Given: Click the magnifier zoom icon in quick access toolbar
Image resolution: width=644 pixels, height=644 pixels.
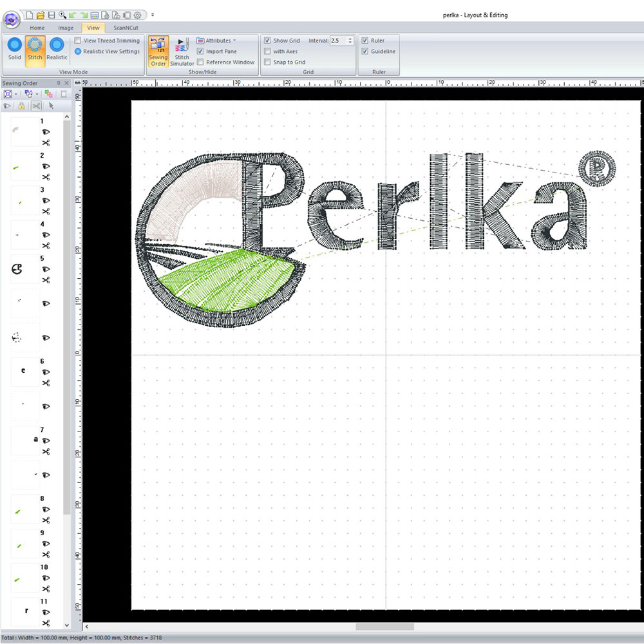Looking at the screenshot, I should click(62, 15).
